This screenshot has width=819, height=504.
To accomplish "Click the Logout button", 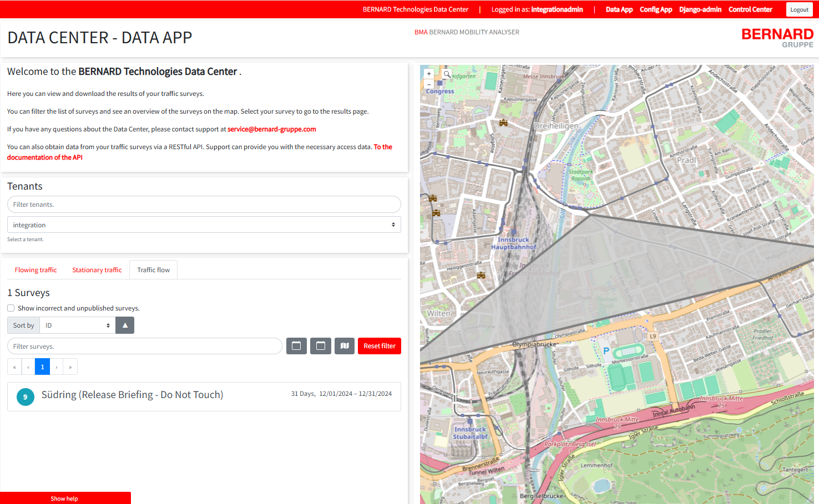I will (x=800, y=9).
